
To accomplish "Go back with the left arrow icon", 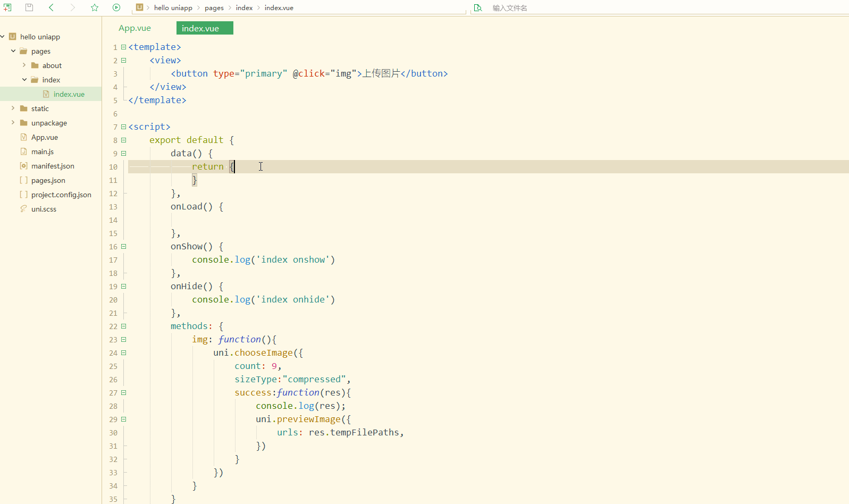I will click(51, 7).
